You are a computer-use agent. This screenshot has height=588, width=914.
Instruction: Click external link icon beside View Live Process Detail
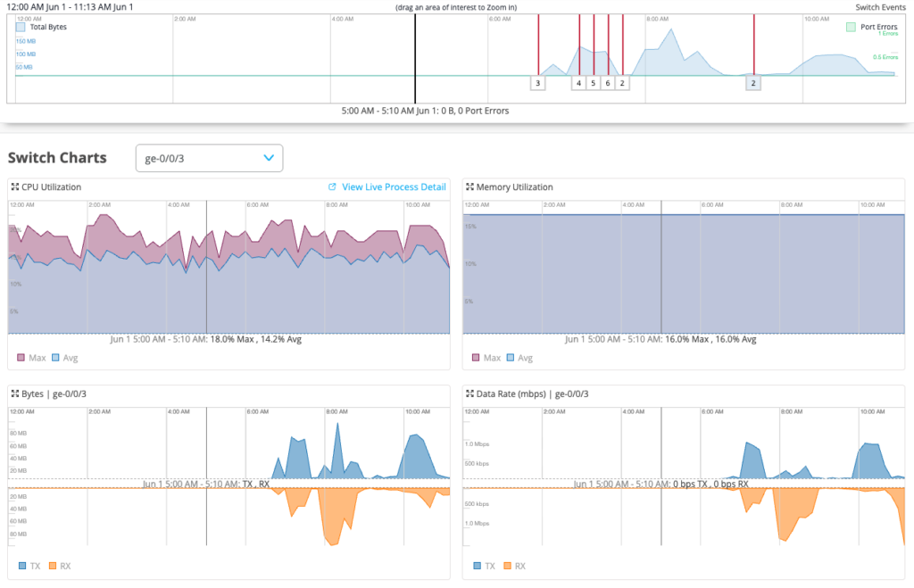click(x=332, y=187)
